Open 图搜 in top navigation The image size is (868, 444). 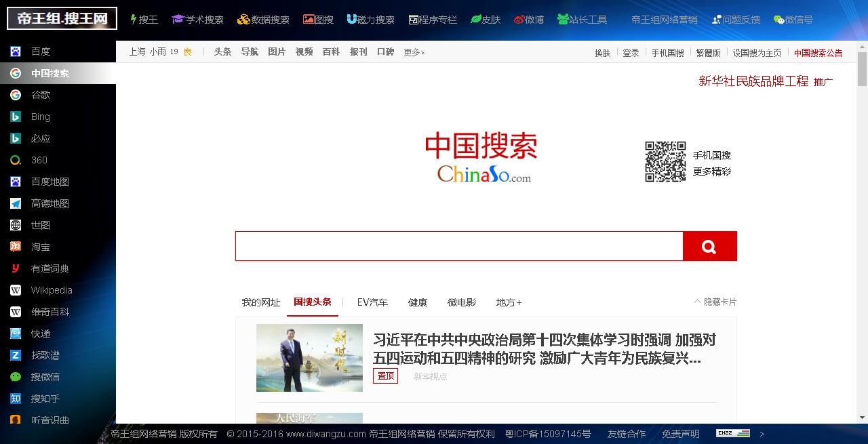click(x=318, y=20)
